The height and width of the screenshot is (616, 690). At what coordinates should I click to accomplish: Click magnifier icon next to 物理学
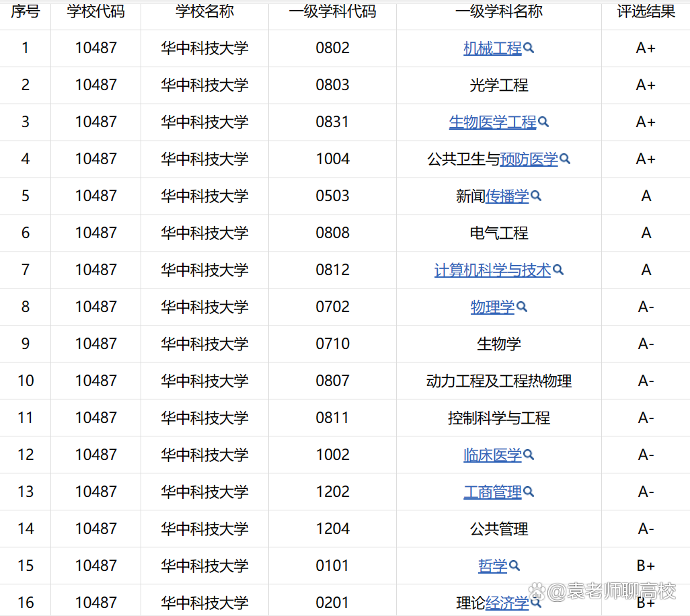522,307
